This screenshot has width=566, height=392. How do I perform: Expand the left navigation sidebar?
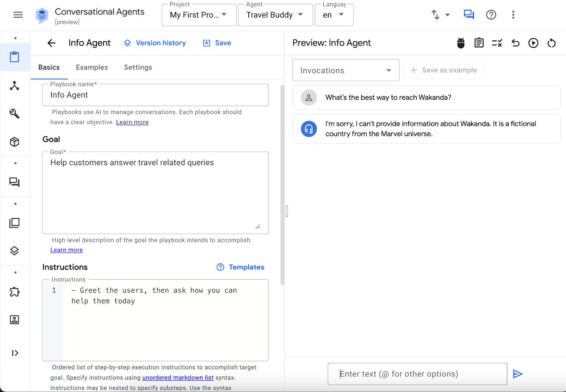[15, 353]
